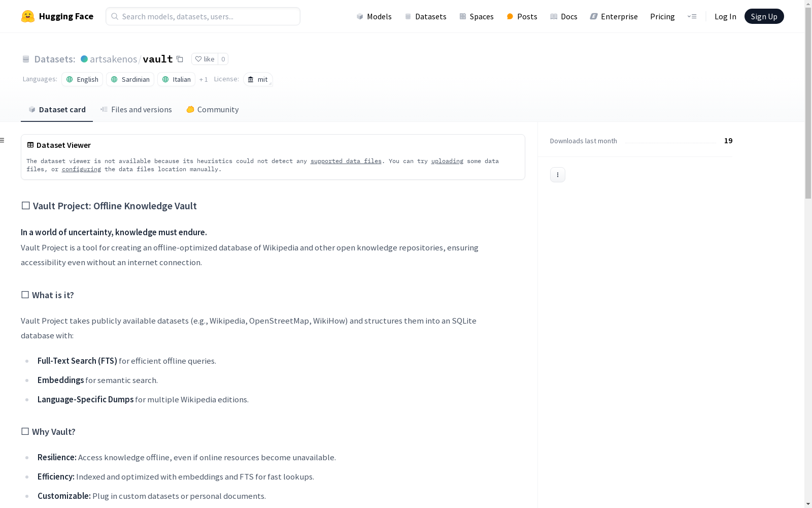The width and height of the screenshot is (812, 508).
Task: Expand the additional navigation menu icon
Action: (x=692, y=16)
